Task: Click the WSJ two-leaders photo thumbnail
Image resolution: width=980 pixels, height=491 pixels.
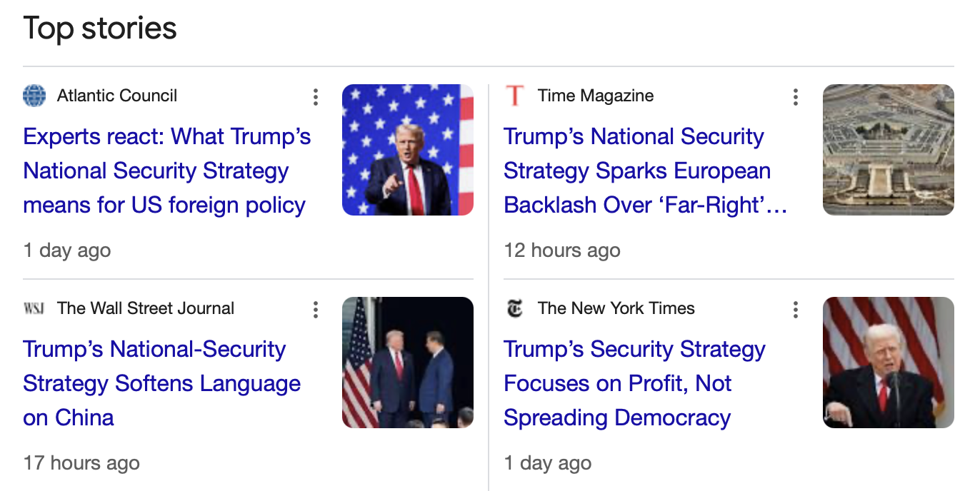Action: point(407,363)
